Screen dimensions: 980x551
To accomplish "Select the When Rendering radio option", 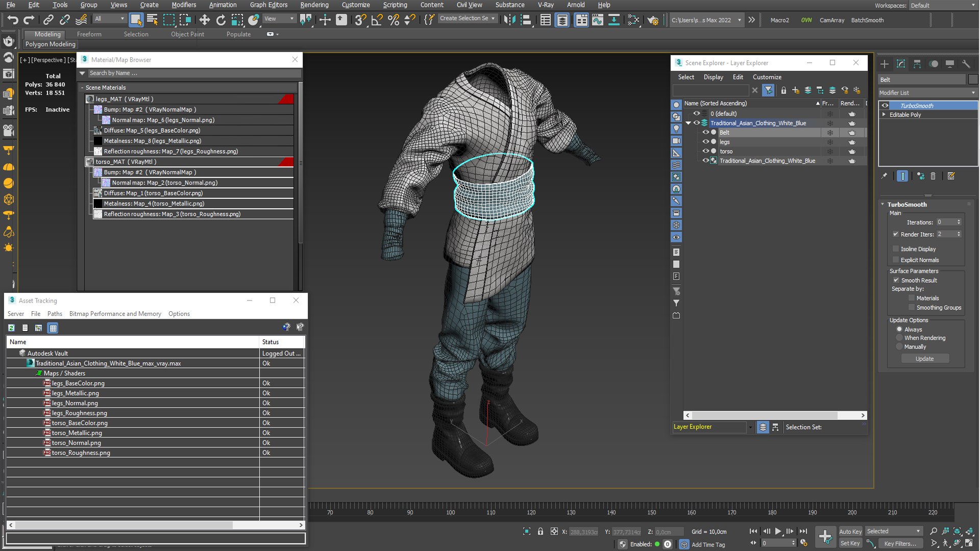I will pyautogui.click(x=899, y=338).
